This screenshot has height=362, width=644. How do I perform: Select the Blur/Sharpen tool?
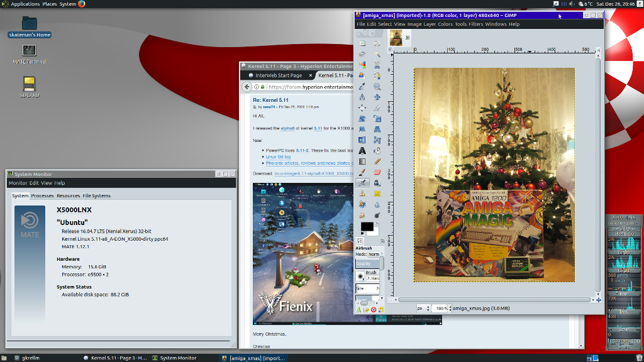tap(377, 204)
